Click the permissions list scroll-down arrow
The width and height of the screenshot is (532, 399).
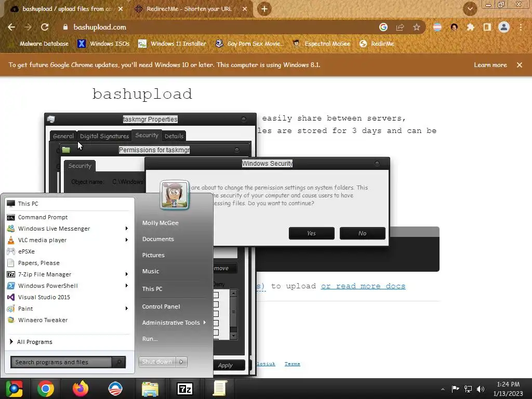tap(233, 336)
